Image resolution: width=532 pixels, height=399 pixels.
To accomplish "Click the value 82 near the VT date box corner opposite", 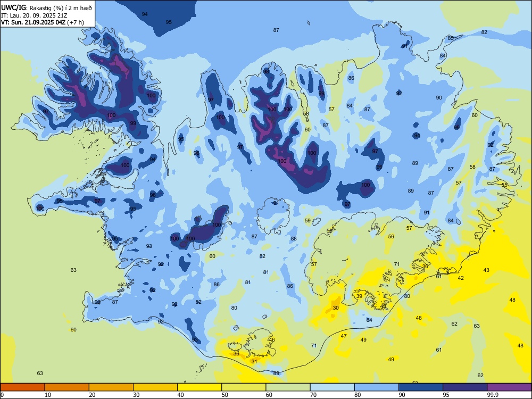I will pos(484,32).
